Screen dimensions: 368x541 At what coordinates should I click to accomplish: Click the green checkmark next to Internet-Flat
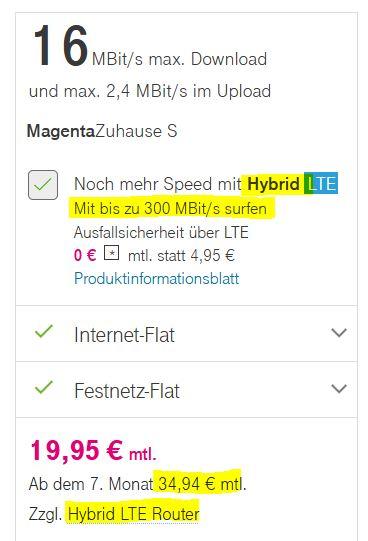[x=44, y=331]
